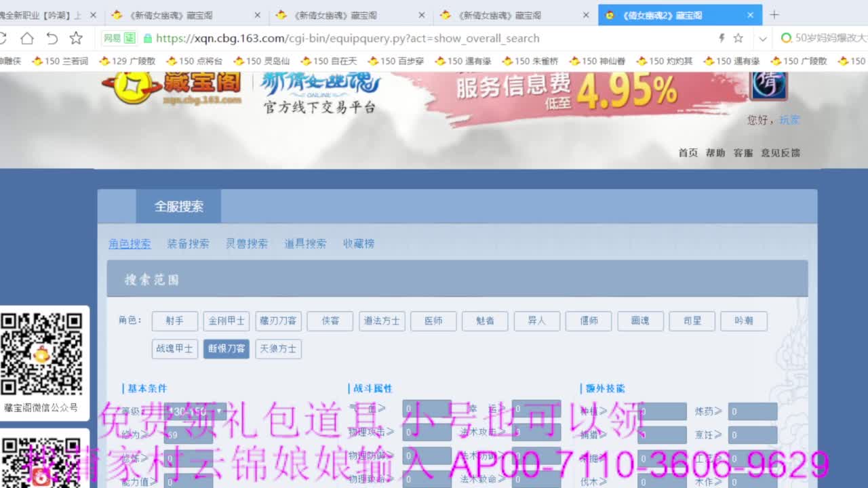The height and width of the screenshot is (488, 868).
Task: Switch to second 《新倩女幽魂》藏宝阁 browser tab
Action: 352,15
